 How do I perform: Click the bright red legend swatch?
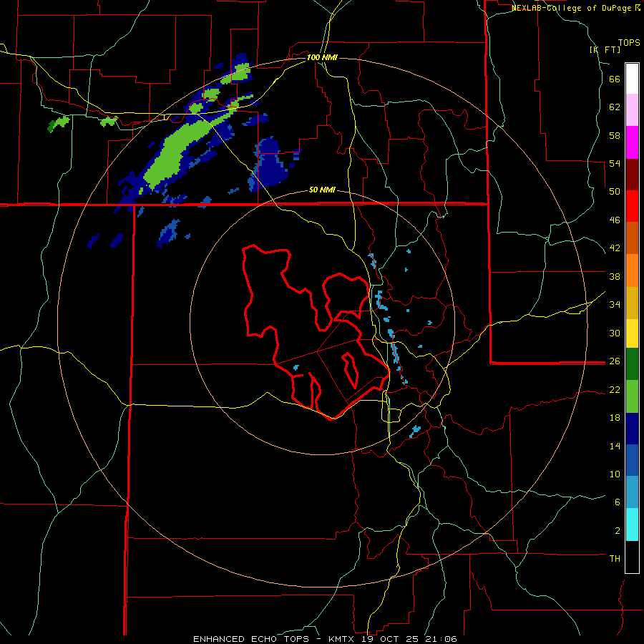click(x=632, y=206)
